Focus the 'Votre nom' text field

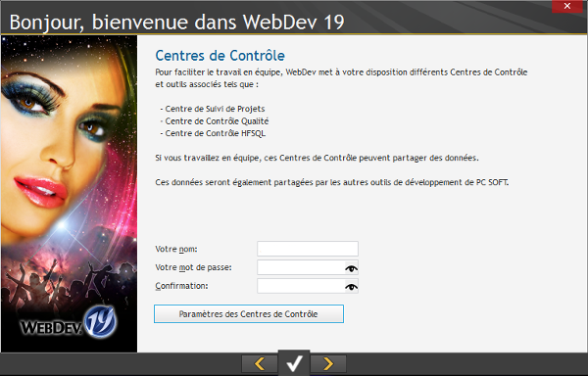pyautogui.click(x=308, y=249)
